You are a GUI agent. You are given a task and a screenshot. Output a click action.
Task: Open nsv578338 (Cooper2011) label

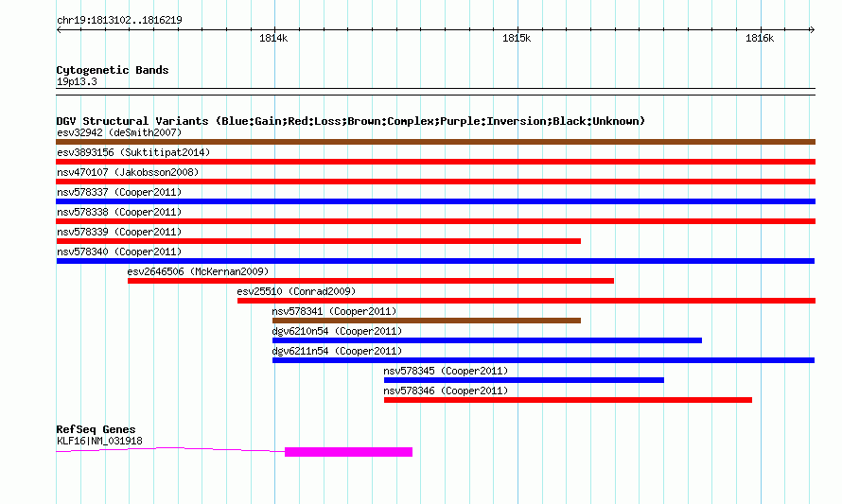point(119,212)
